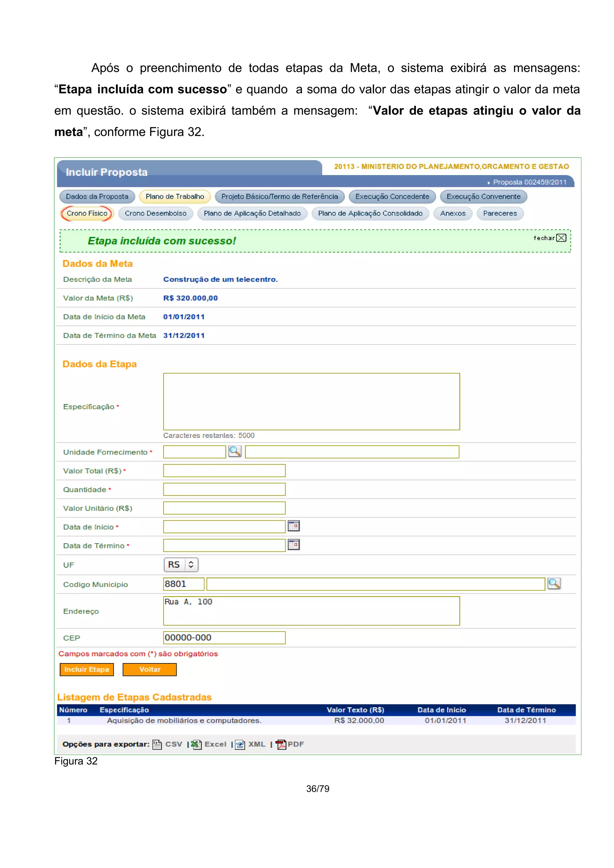Click the CEP input field
This screenshot has width=614, height=868.
coord(224,638)
